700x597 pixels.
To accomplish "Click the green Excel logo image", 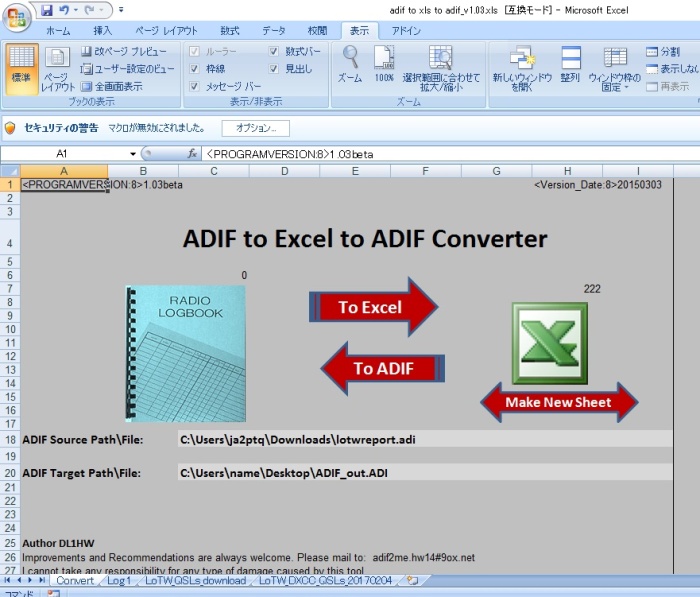I will pos(550,343).
